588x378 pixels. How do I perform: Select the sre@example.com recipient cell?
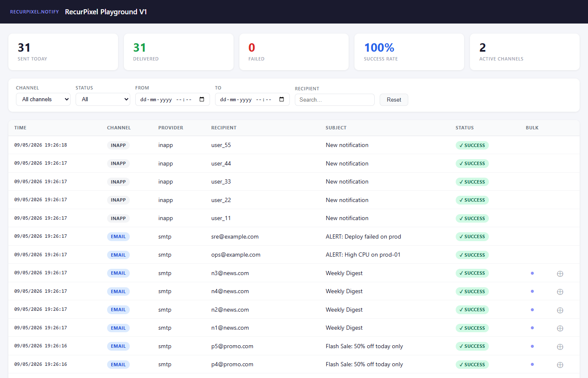(x=235, y=237)
